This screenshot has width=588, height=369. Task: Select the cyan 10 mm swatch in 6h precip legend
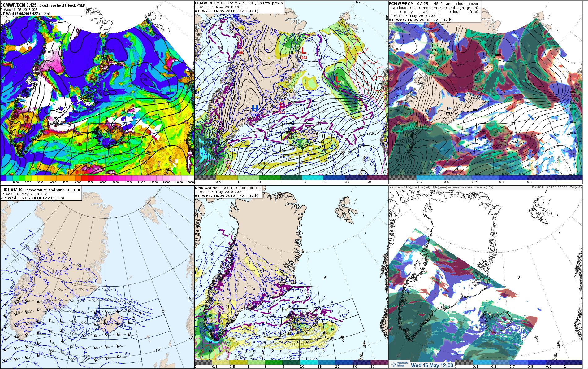[313, 178]
